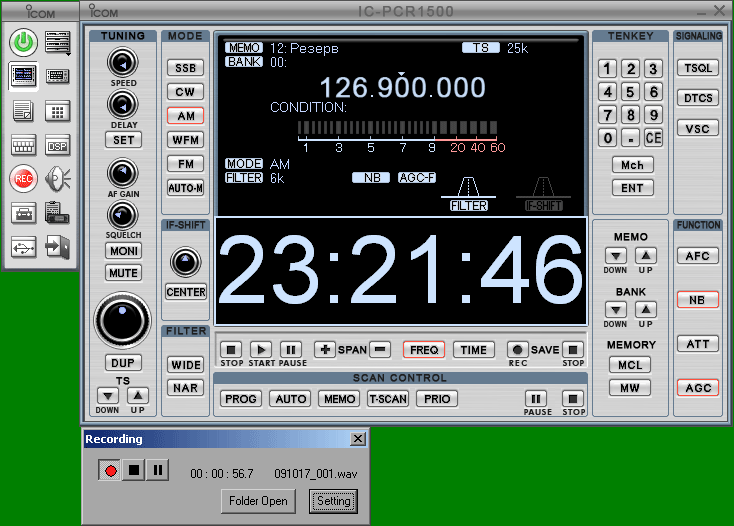Open the memory list icon with dropdown

[x=58, y=43]
